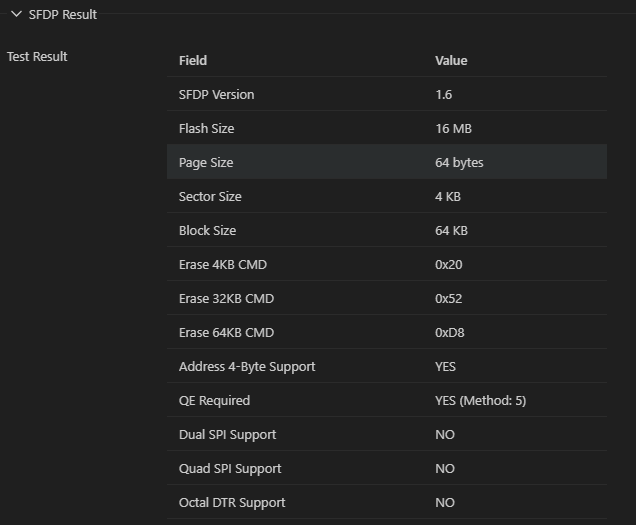Viewport: 636px width, 525px height.
Task: Select the Quad SPI Support field
Action: tap(229, 468)
